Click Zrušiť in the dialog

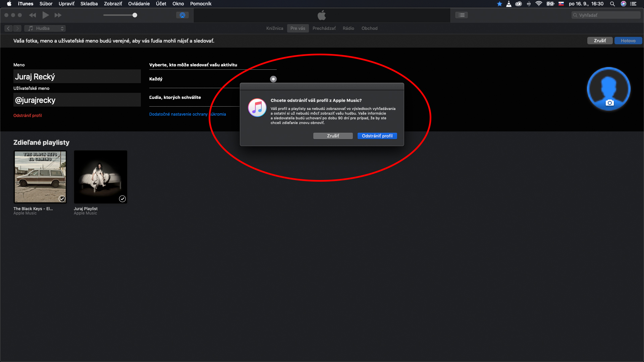coord(333,136)
